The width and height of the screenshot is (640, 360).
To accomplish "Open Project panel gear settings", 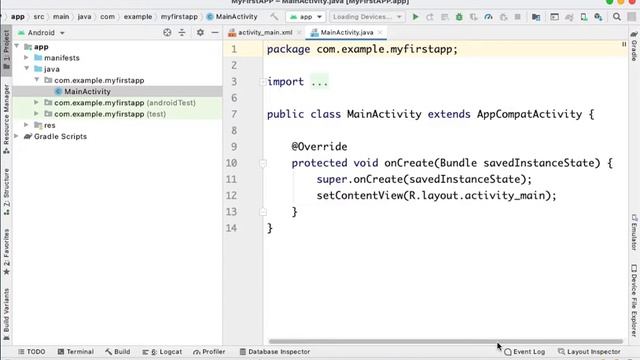I will 200,32.
